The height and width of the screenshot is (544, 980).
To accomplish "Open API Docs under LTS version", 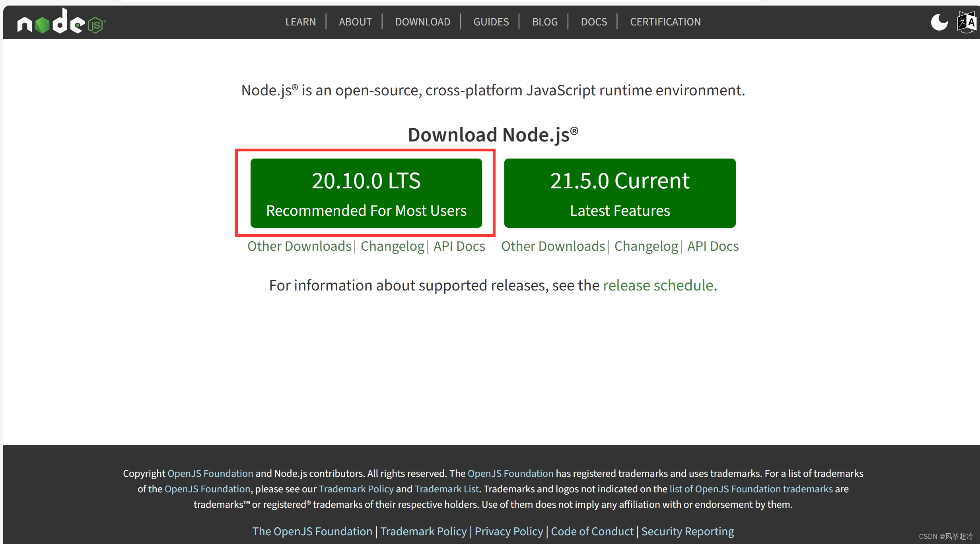I will click(x=459, y=246).
